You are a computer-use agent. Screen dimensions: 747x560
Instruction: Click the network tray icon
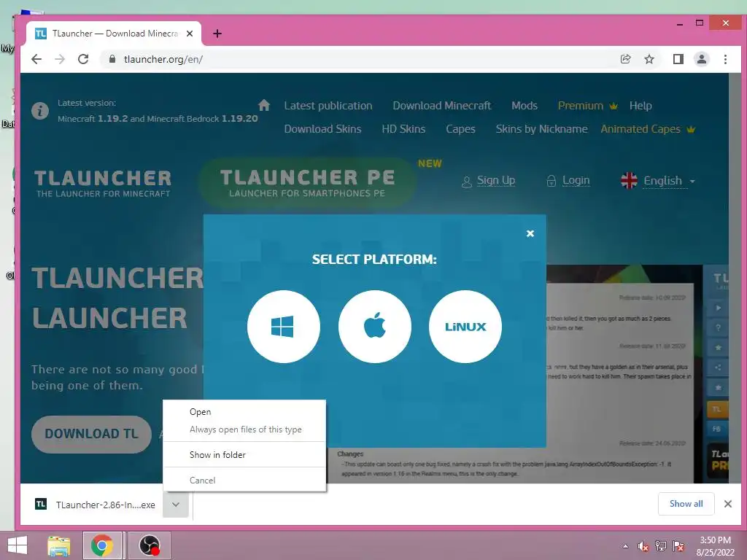[x=661, y=546]
